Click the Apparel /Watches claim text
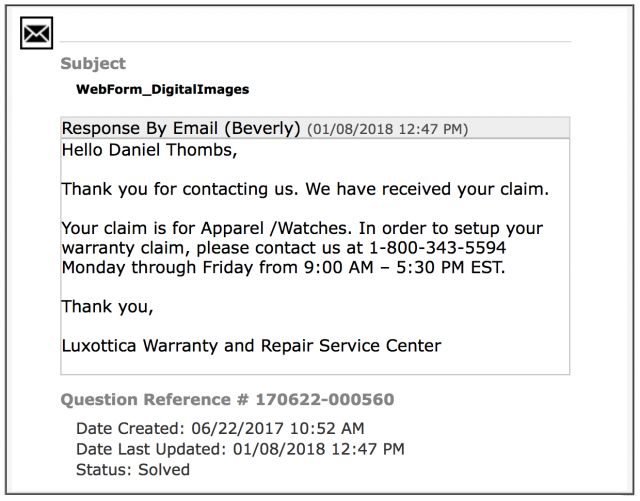Image resolution: width=640 pixels, height=501 pixels. (276, 228)
